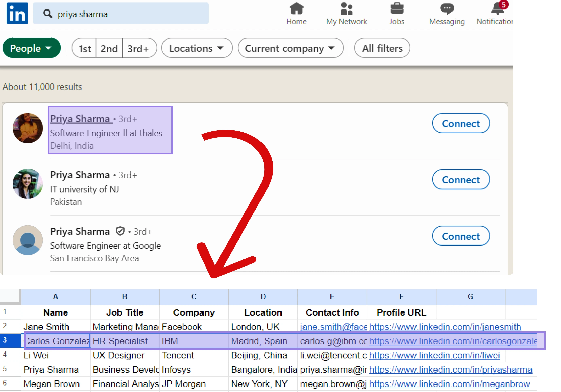
Task: Click the jane.smith email link
Action: point(333,327)
